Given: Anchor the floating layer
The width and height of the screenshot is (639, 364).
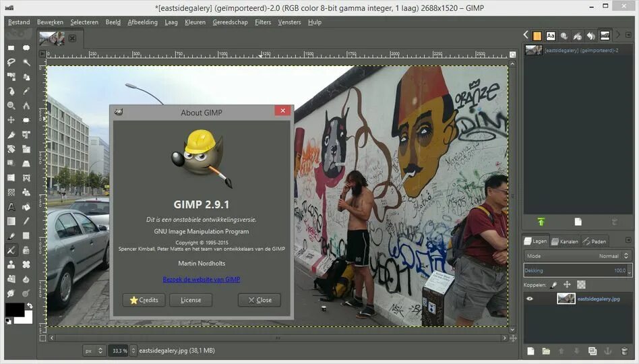Looking at the screenshot, I should point(607,351).
